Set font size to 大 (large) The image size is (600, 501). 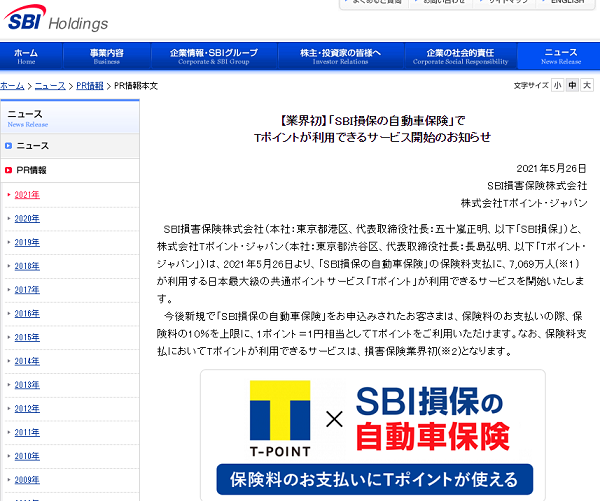[x=587, y=85]
